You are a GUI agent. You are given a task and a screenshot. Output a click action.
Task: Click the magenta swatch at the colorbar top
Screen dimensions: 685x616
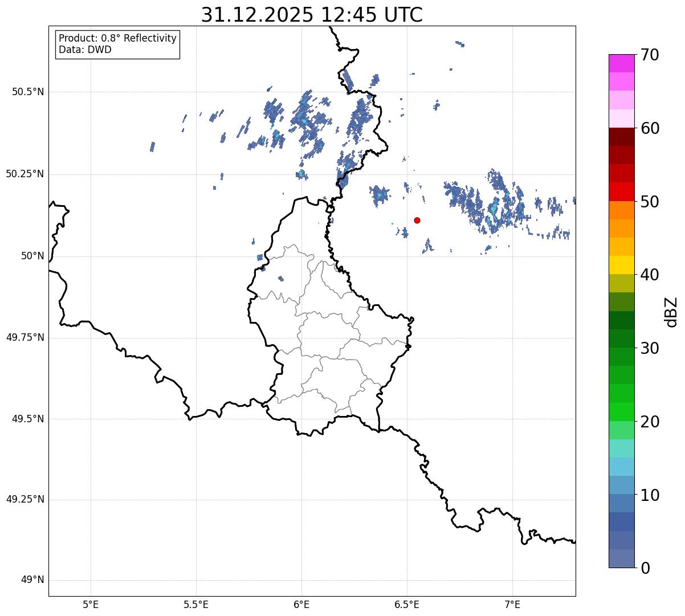tap(621, 63)
